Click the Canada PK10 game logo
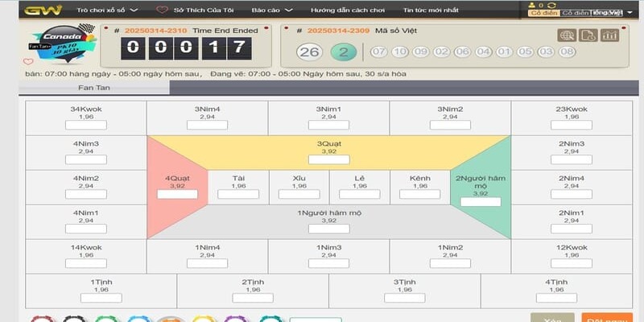This screenshot has height=322, width=644. (x=63, y=43)
